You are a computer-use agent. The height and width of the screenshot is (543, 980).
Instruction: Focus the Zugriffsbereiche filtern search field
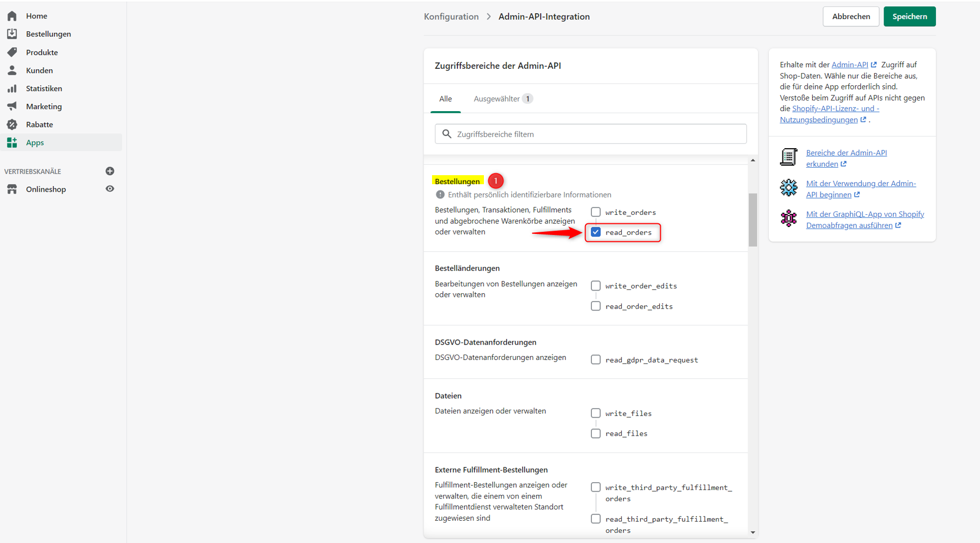[591, 134]
